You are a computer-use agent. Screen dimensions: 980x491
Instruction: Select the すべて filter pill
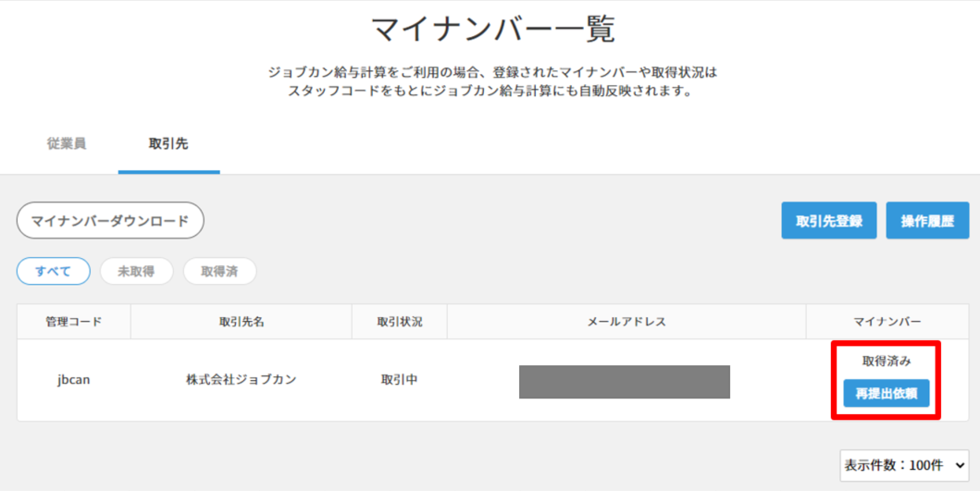pyautogui.click(x=53, y=271)
